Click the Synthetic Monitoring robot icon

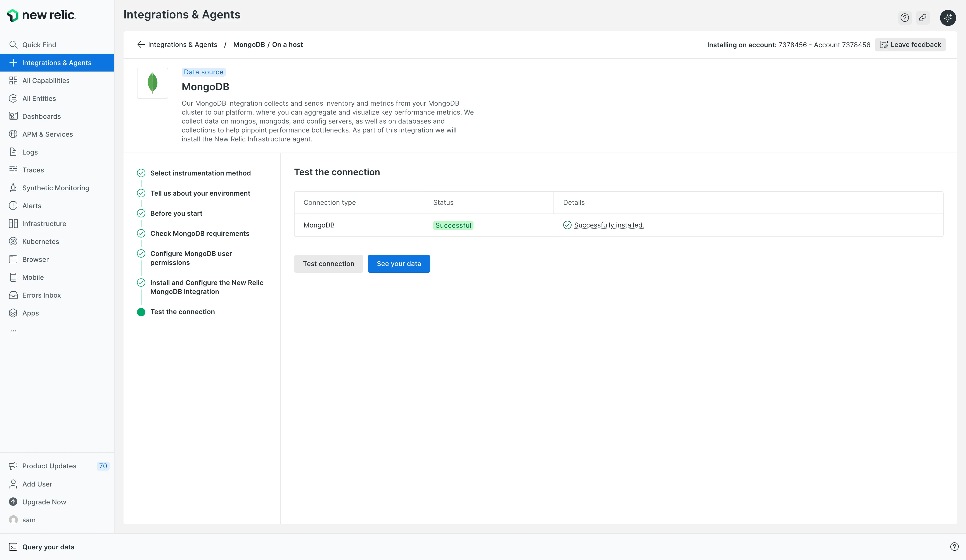pyautogui.click(x=13, y=188)
